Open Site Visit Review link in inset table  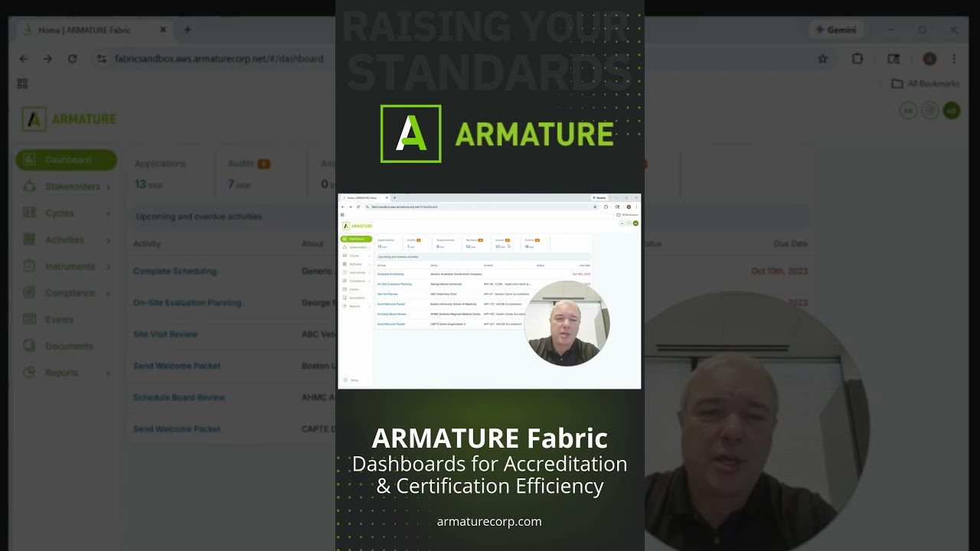[387, 294]
